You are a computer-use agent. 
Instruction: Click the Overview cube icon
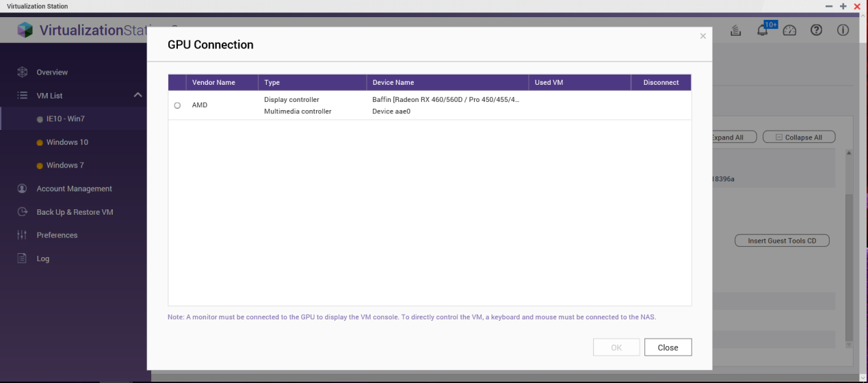(22, 72)
